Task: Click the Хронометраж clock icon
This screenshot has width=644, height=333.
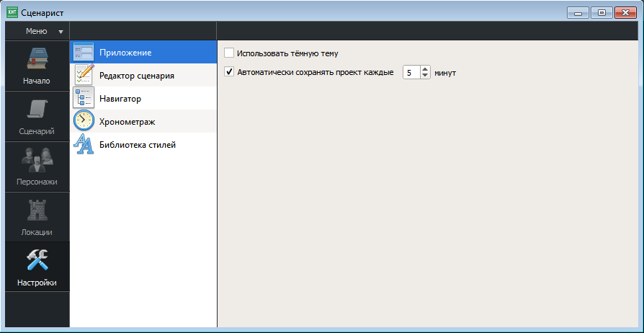Action: 84,121
